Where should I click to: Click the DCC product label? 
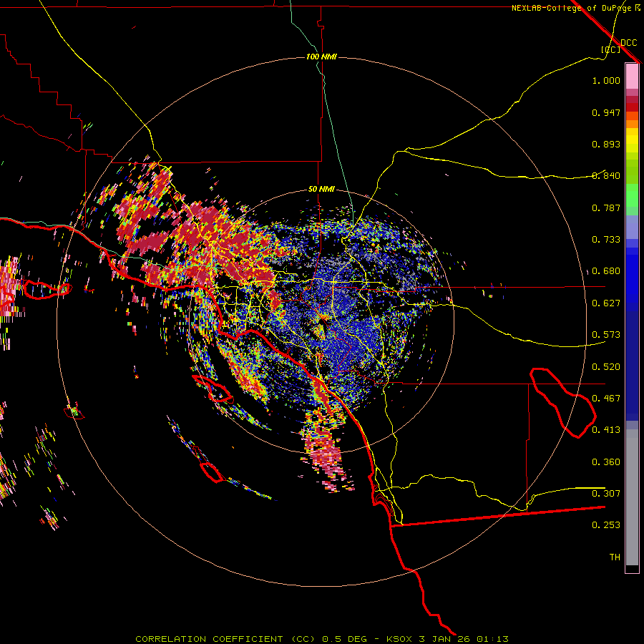628,43
